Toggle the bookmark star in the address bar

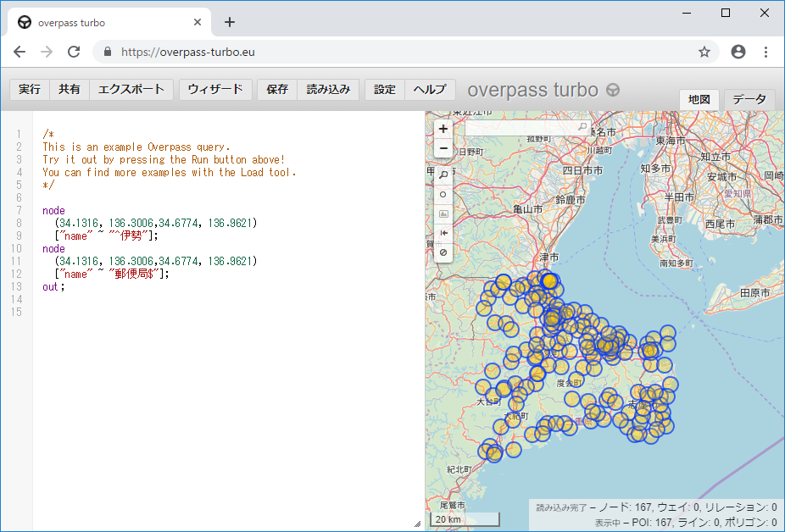(x=704, y=52)
